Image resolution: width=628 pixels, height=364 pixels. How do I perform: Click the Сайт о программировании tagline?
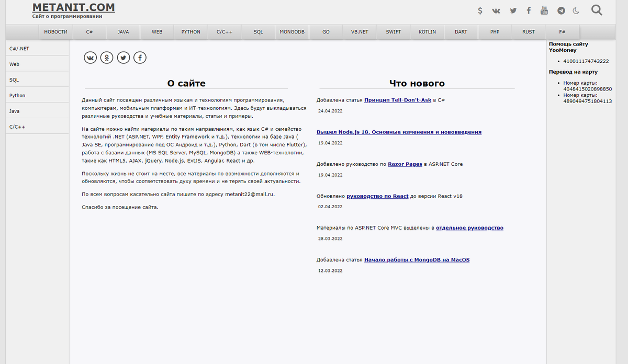[x=67, y=16]
